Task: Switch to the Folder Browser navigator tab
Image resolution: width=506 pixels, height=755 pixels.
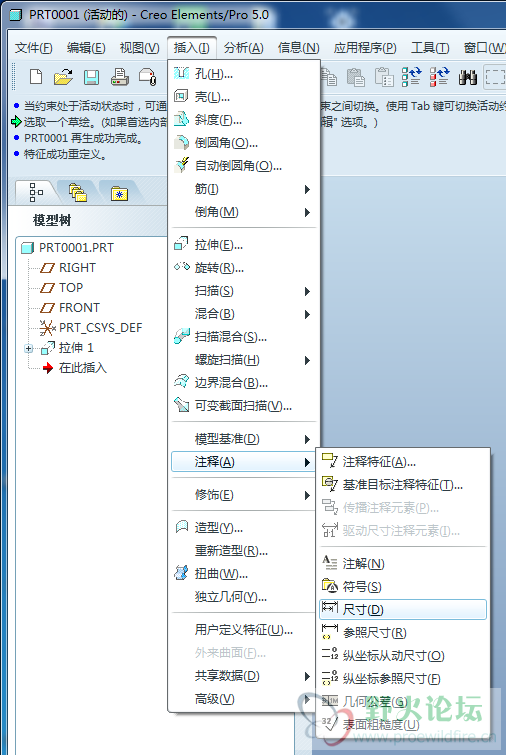Action: pyautogui.click(x=78, y=192)
